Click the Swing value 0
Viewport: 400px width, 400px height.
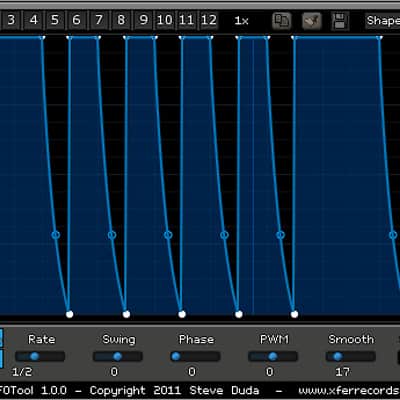point(114,372)
